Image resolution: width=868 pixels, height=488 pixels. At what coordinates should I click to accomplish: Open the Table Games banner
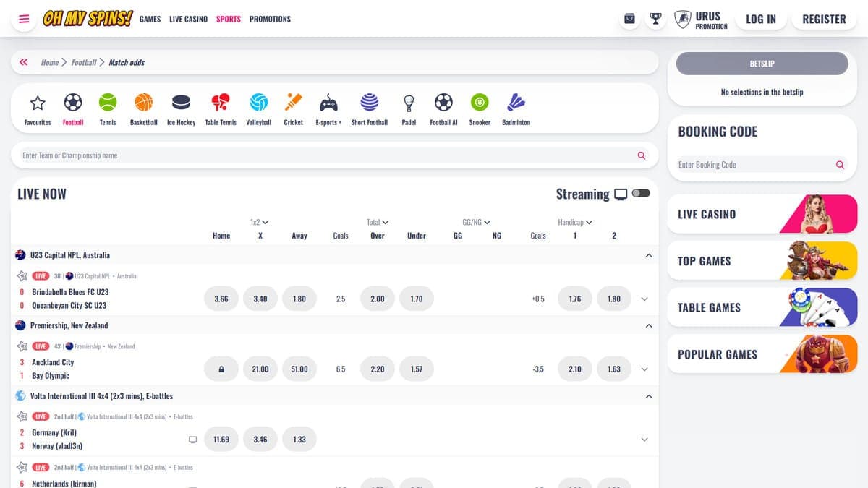(762, 307)
